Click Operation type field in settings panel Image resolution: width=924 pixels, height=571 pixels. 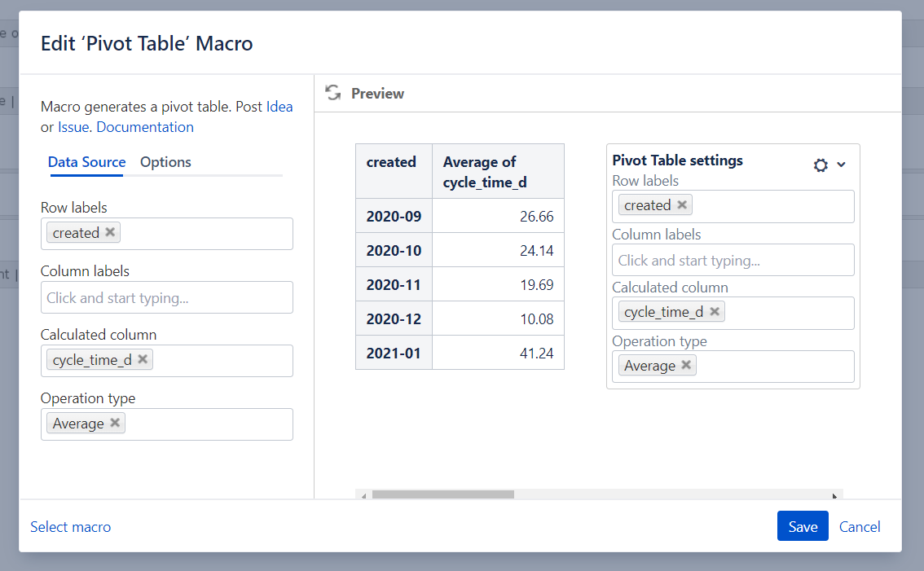[733, 367]
